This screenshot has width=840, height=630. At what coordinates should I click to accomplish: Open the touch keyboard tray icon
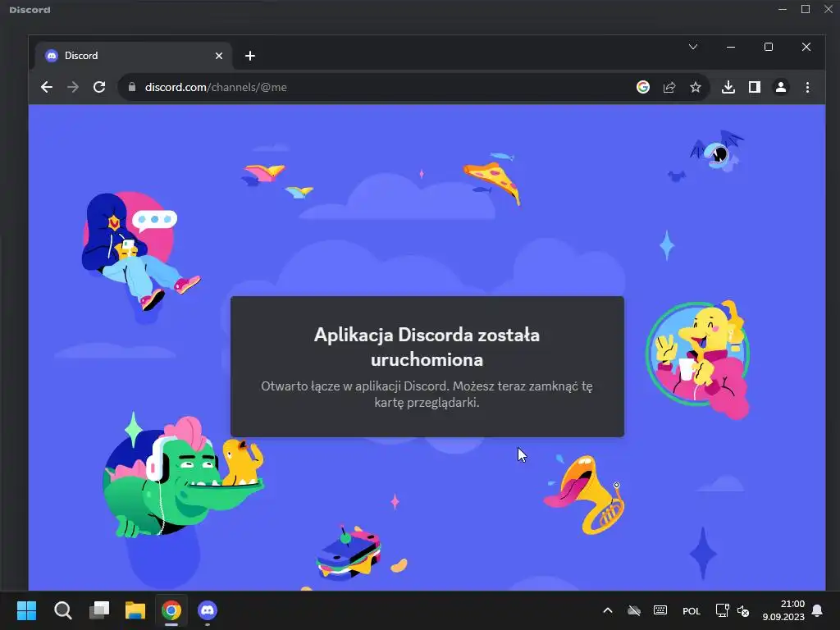tap(660, 610)
